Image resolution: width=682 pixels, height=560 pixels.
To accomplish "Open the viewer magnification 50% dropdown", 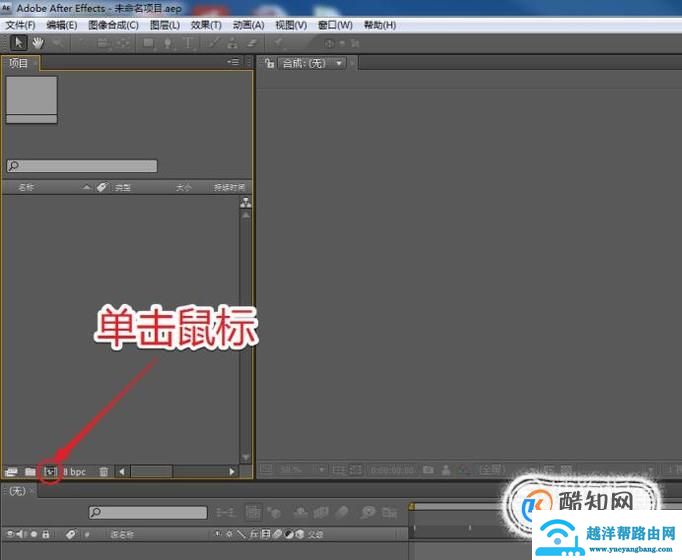I will coord(302,470).
